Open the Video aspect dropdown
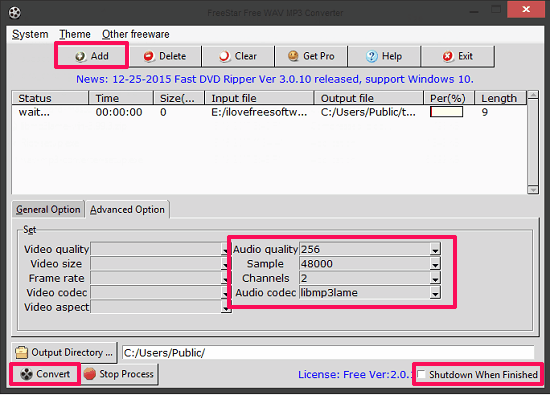The width and height of the screenshot is (550, 395). click(x=226, y=307)
